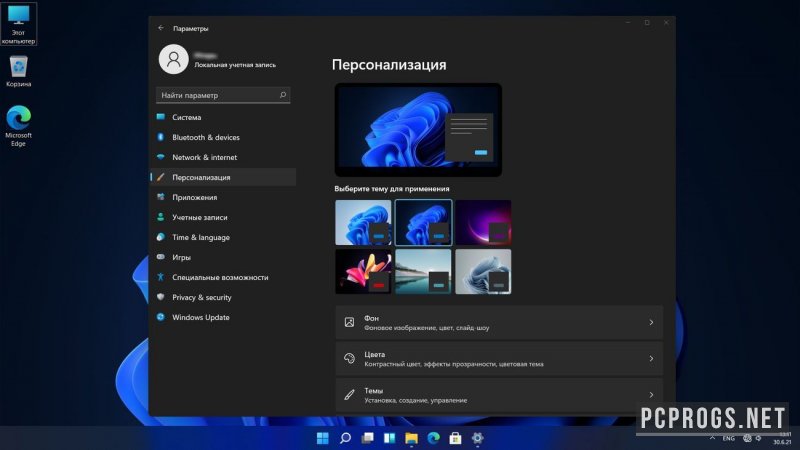Screen dimensions: 800x450
Task: Open Приложения settings category
Action: tap(223, 197)
